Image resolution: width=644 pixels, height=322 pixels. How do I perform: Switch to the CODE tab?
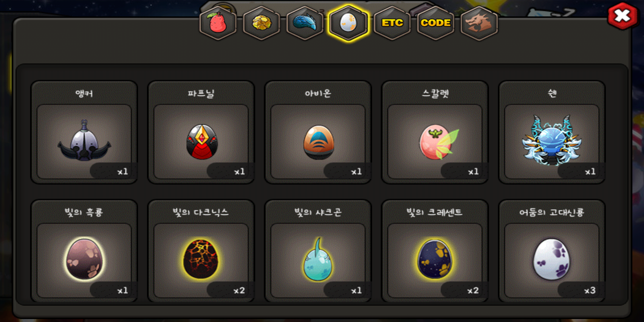pyautogui.click(x=436, y=23)
